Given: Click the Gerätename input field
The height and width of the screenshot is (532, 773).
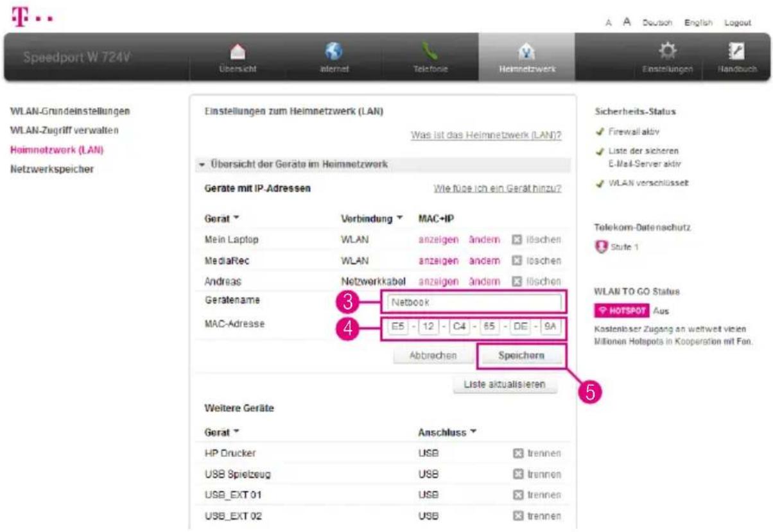Looking at the screenshot, I should (473, 302).
